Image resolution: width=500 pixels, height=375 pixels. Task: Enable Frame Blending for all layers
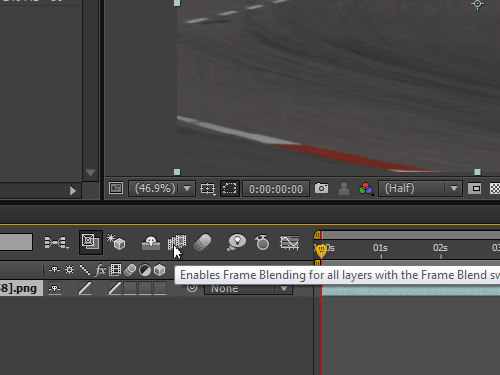(177, 242)
